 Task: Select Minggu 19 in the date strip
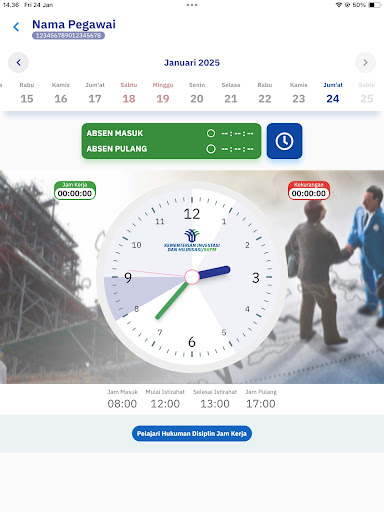[163, 93]
